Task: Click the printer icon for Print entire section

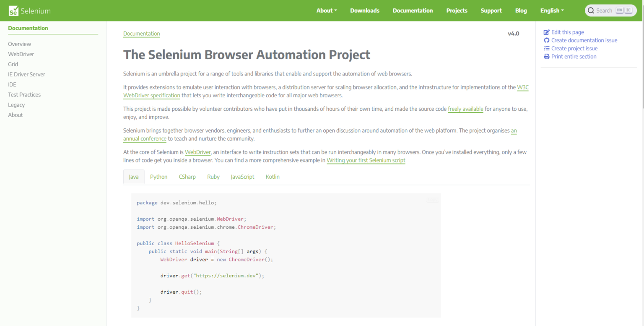Action: tap(546, 57)
